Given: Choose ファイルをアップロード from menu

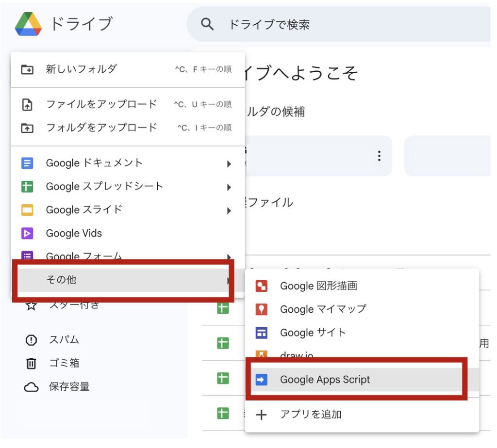Looking at the screenshot, I should [x=128, y=104].
